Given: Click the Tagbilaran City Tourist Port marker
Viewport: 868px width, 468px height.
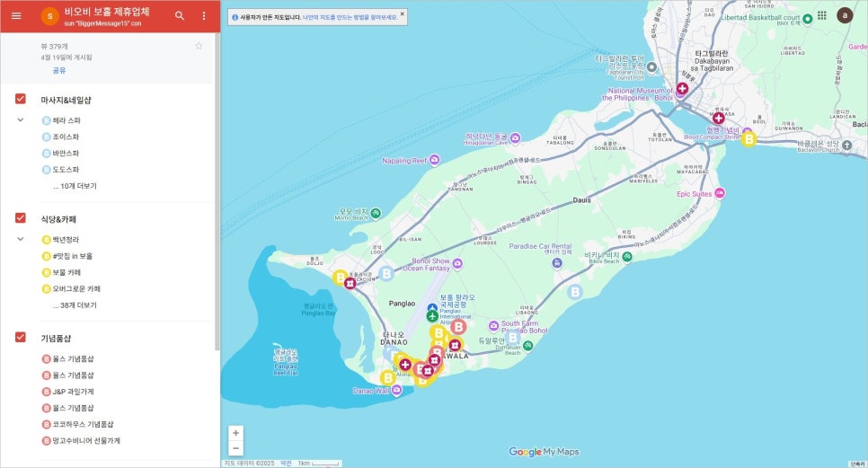Looking at the screenshot, I should click(x=652, y=67).
